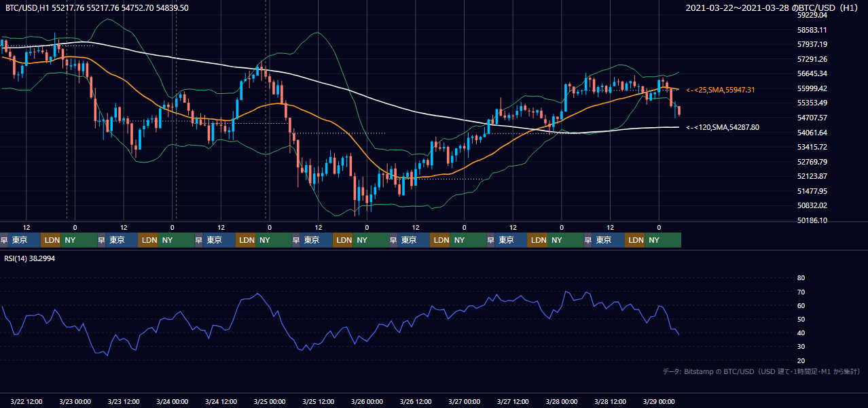
Task: Click the 54061.64 price label
Action: coord(812,133)
